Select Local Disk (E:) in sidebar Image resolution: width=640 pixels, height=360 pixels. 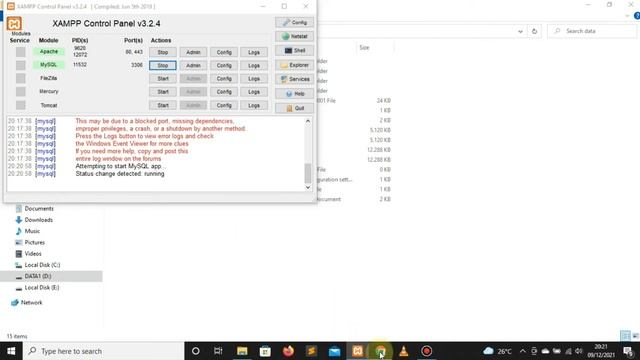[x=42, y=288]
